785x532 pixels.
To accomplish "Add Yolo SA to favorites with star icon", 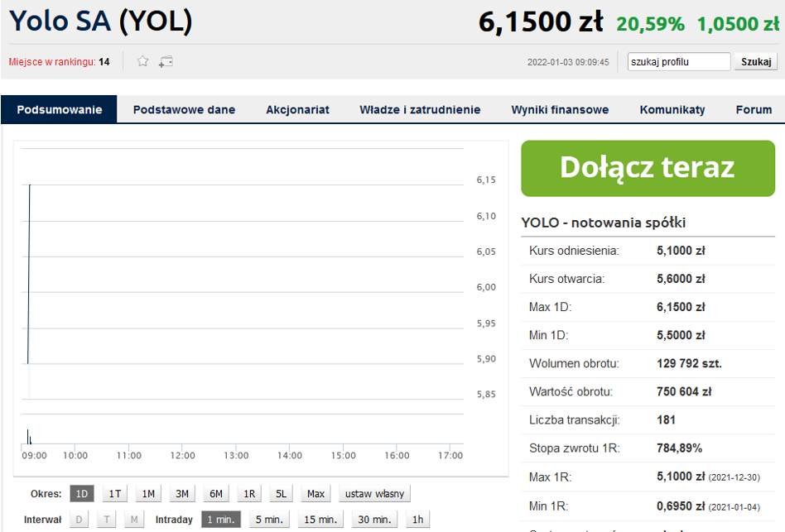I will coord(142,61).
